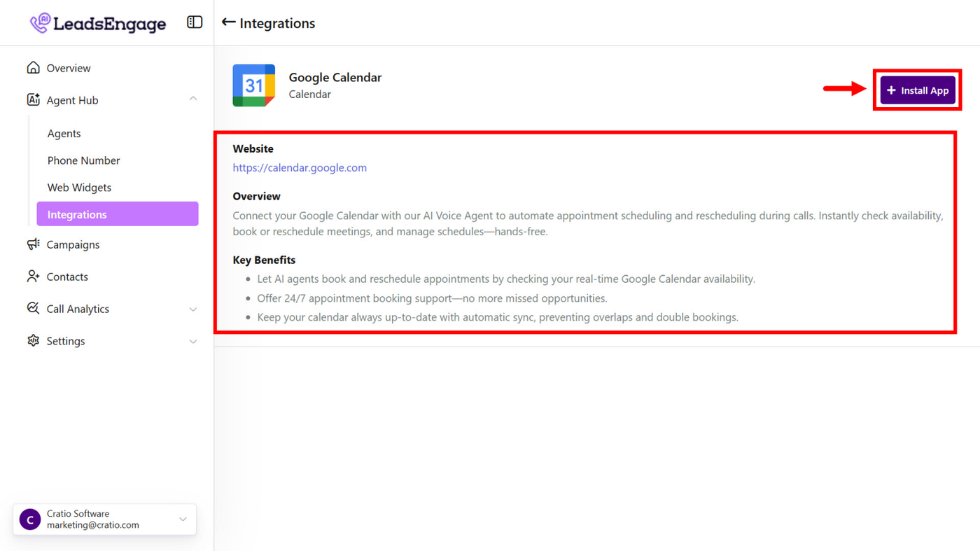Click the Overview home icon

(33, 68)
